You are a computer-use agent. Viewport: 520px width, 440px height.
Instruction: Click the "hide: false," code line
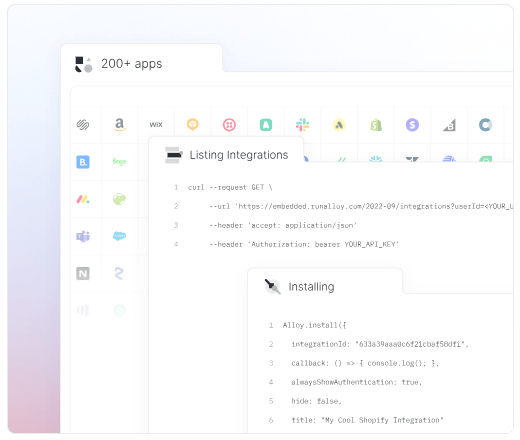tap(316, 401)
